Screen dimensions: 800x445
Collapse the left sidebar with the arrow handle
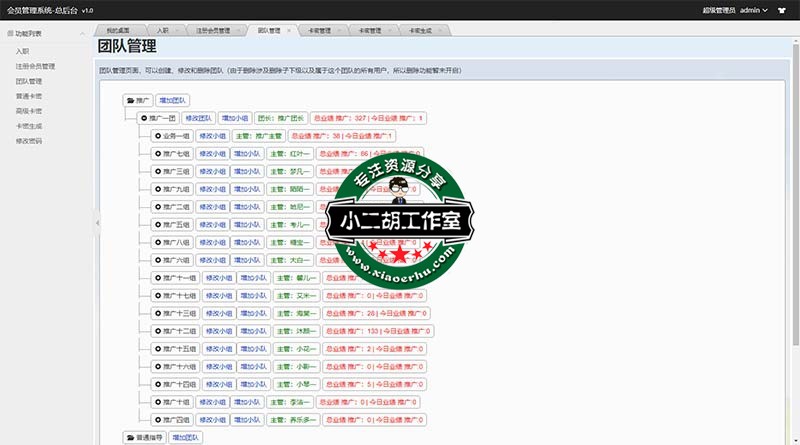[x=97, y=223]
